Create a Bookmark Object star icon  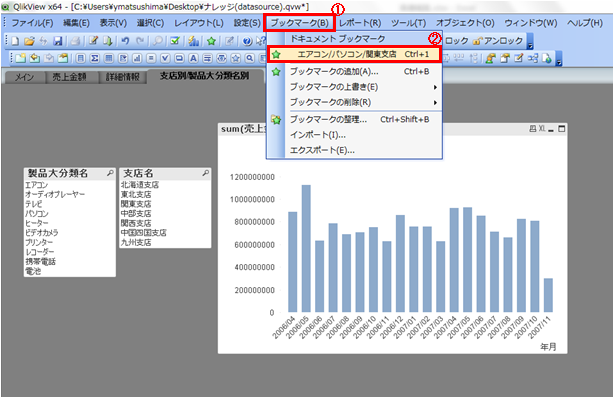tap(235, 58)
